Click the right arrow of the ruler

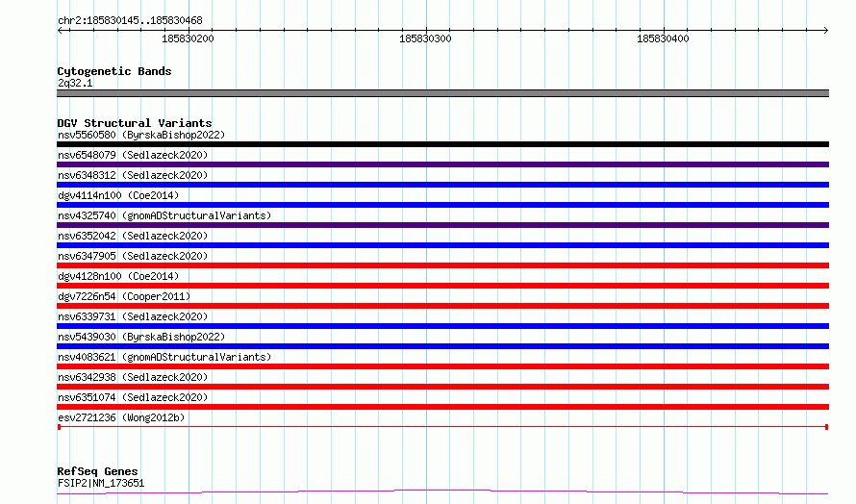825,30
